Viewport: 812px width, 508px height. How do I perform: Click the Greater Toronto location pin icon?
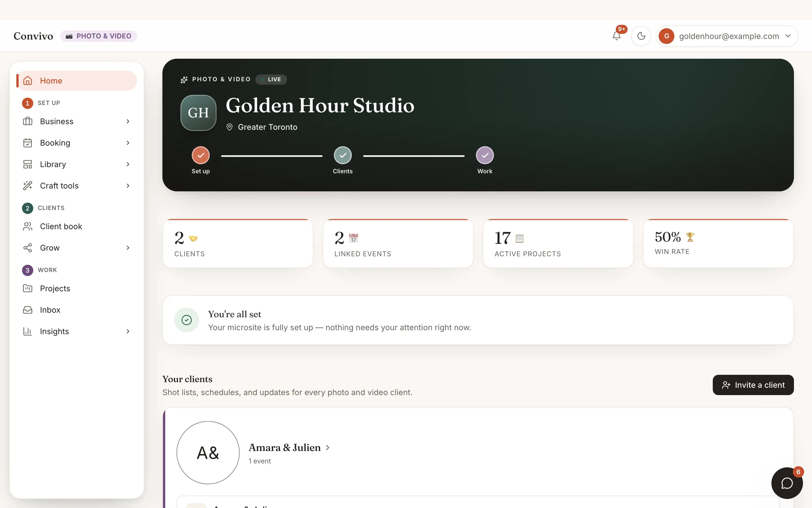click(230, 127)
